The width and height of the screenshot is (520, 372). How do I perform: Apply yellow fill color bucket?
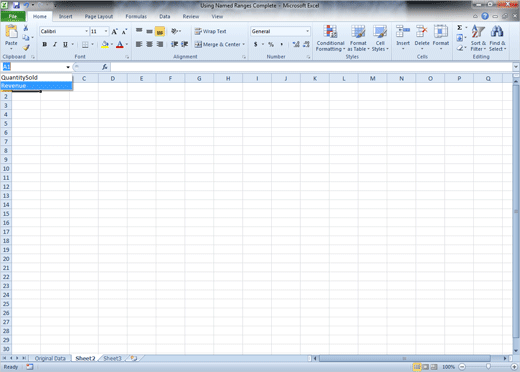point(105,44)
